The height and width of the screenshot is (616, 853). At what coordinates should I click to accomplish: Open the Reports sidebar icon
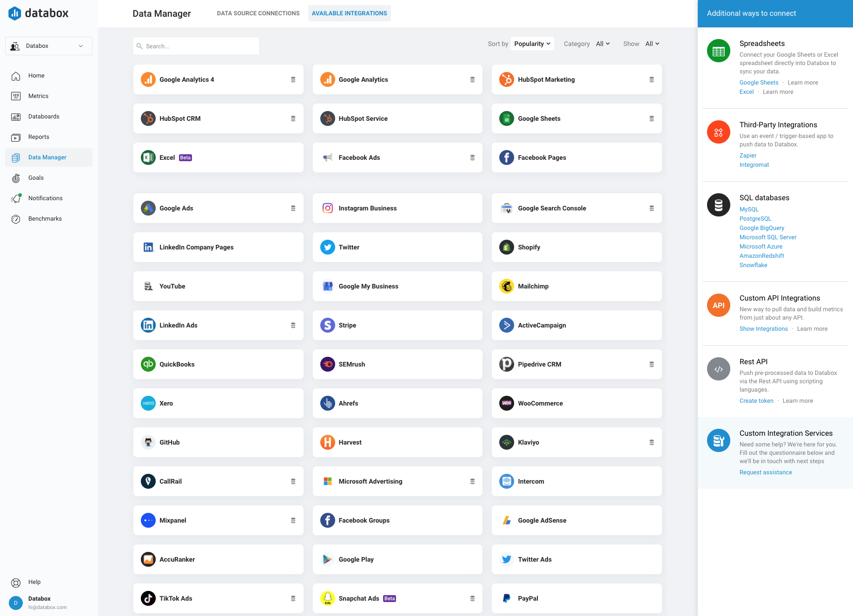[x=16, y=137]
